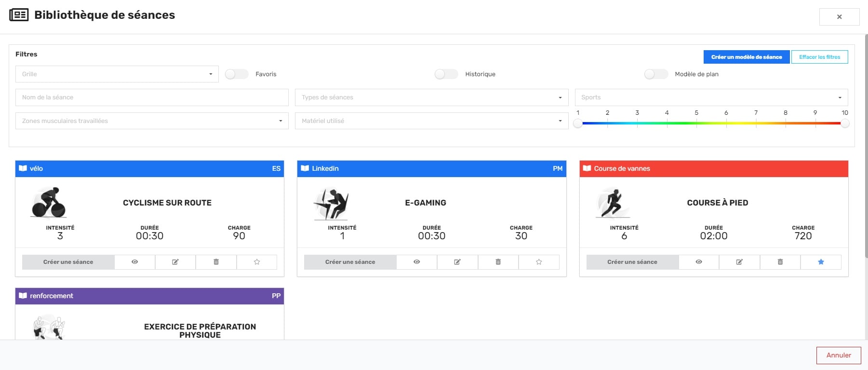Click the book icon in the Course de vannes header
Screen dimensions: 868x370
(587, 168)
